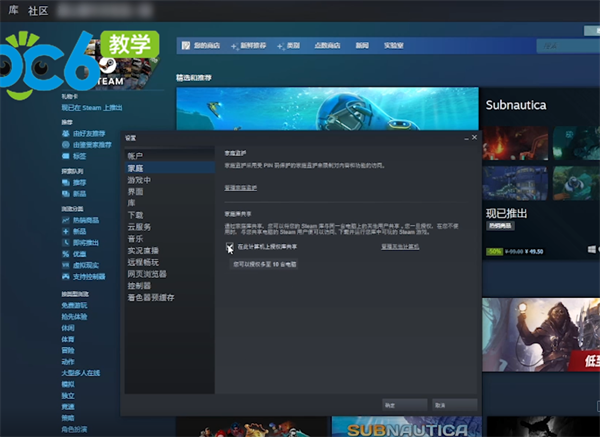
Task: Open 远程畅玩 settings section
Action: (x=143, y=262)
